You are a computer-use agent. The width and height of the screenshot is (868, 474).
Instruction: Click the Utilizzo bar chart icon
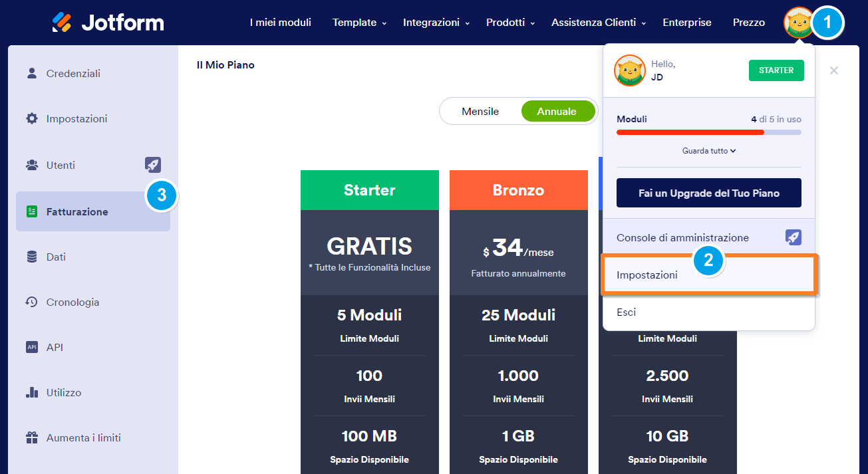pyautogui.click(x=32, y=392)
